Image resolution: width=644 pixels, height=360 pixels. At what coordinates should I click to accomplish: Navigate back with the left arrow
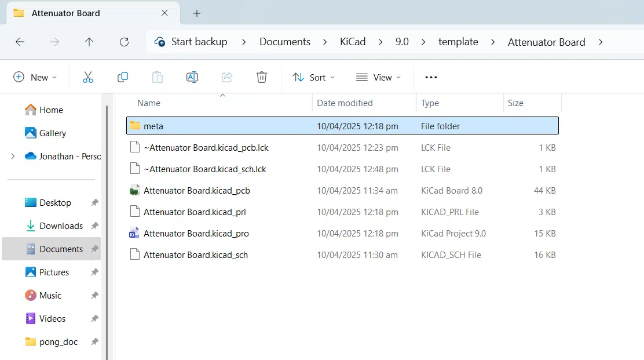tap(20, 42)
